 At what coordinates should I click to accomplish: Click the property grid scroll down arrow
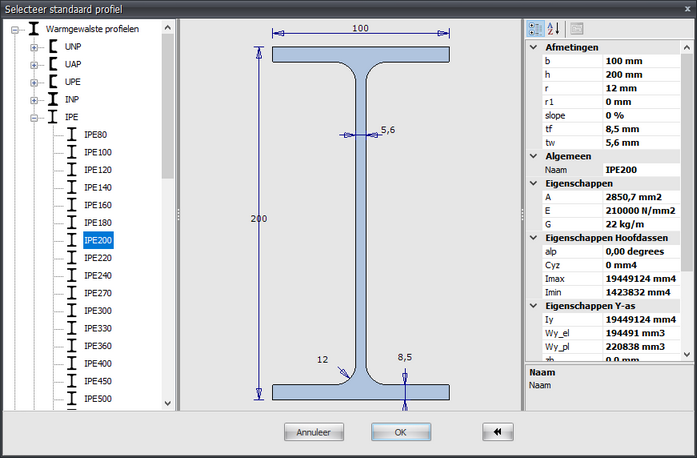coord(687,355)
